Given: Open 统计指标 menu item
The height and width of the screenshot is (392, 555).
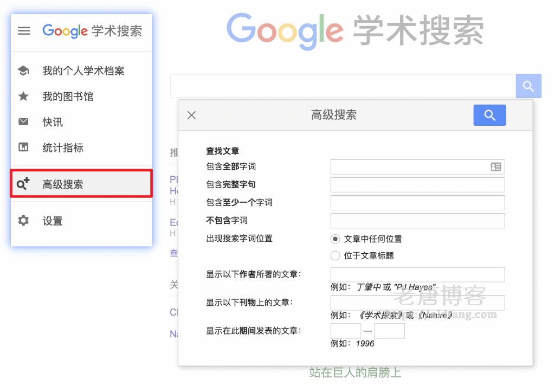Looking at the screenshot, I should coord(63,147).
